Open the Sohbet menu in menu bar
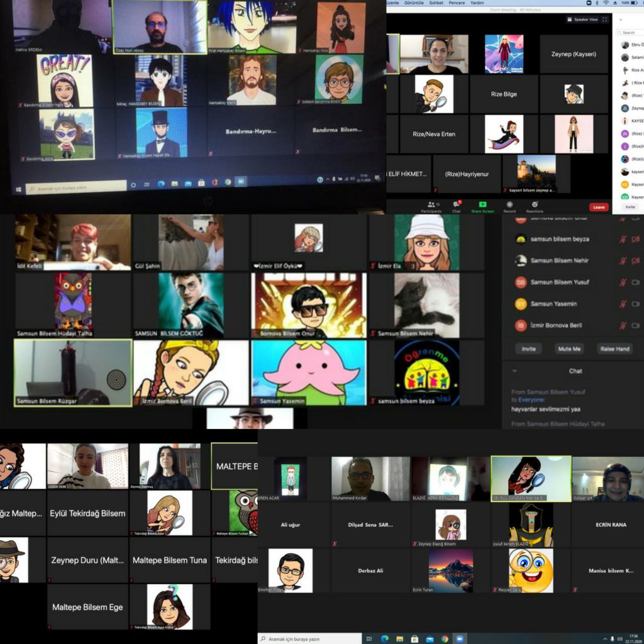The height and width of the screenshot is (644, 644). [430, 3]
